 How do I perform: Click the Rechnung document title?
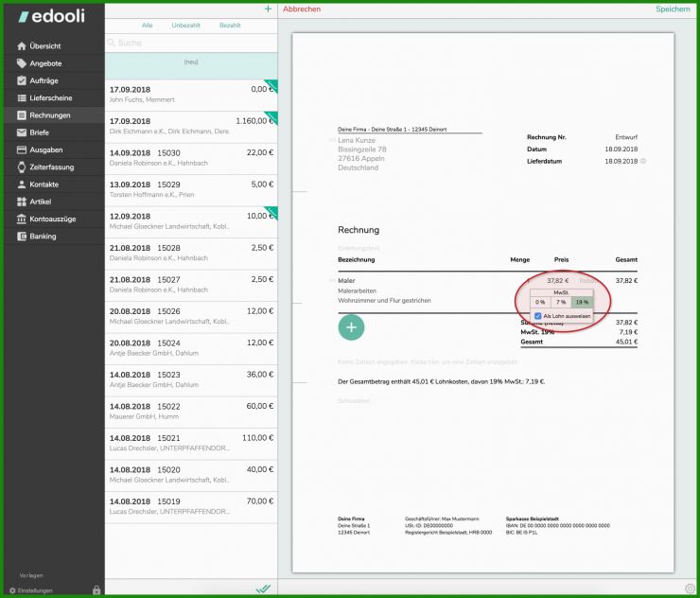359,230
